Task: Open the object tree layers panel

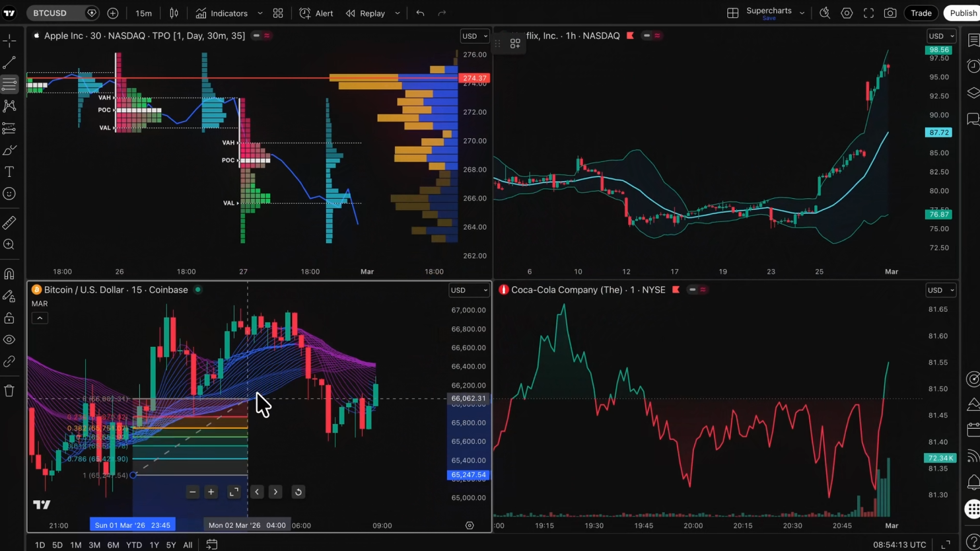Action: 973,93
